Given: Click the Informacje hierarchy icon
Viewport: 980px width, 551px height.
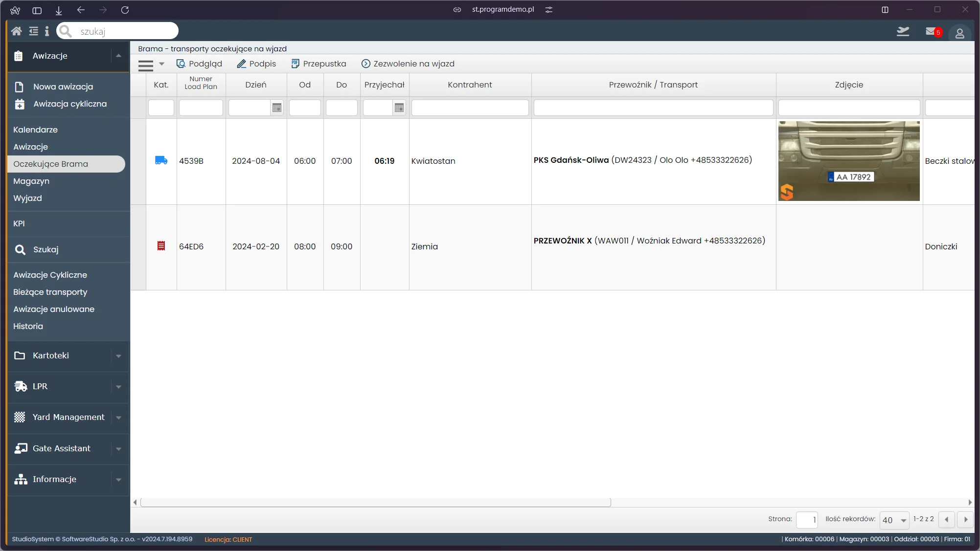Looking at the screenshot, I should tap(21, 479).
